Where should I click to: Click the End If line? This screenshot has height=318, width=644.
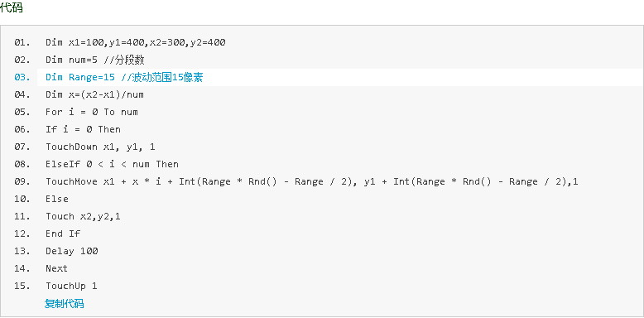point(63,234)
